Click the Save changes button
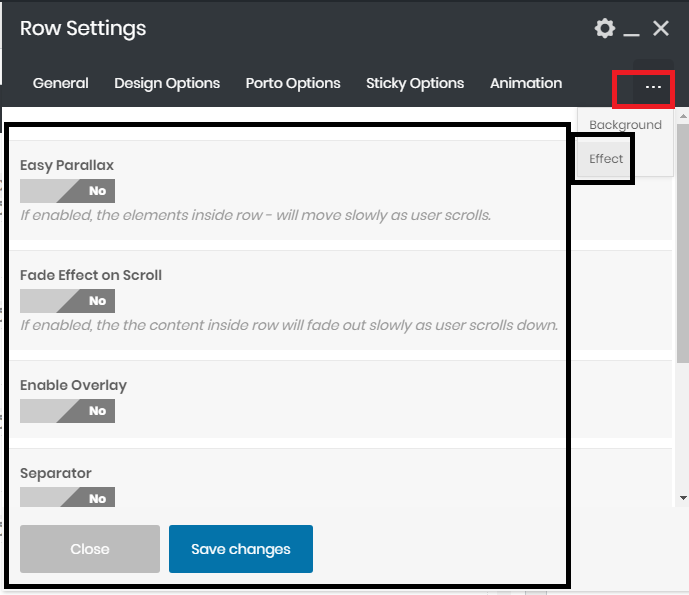Image resolution: width=689 pixels, height=595 pixels. (241, 549)
